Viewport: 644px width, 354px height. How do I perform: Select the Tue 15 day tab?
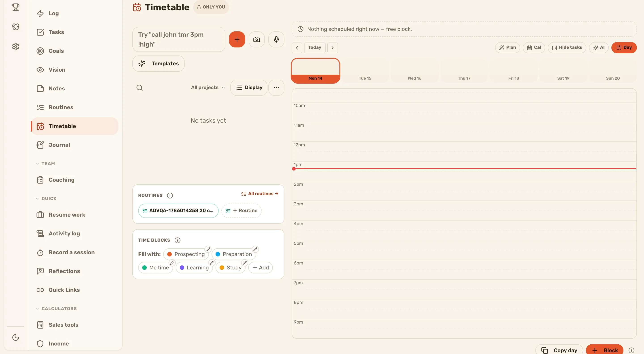click(365, 71)
